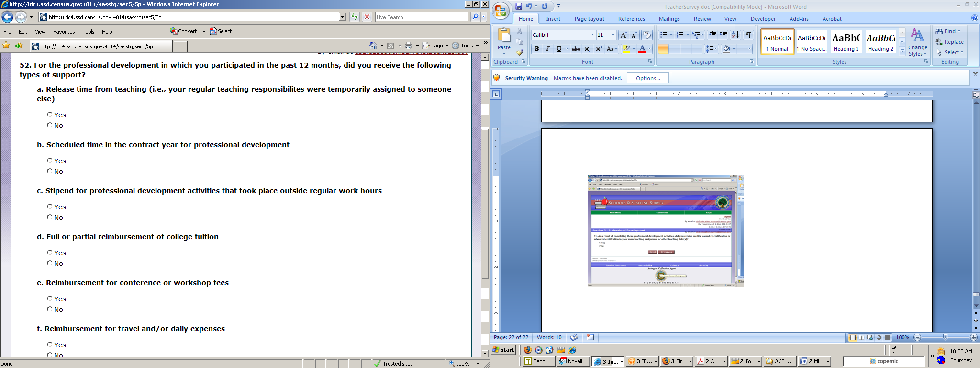Open the File menu in Internet Explorer

[x=7, y=32]
